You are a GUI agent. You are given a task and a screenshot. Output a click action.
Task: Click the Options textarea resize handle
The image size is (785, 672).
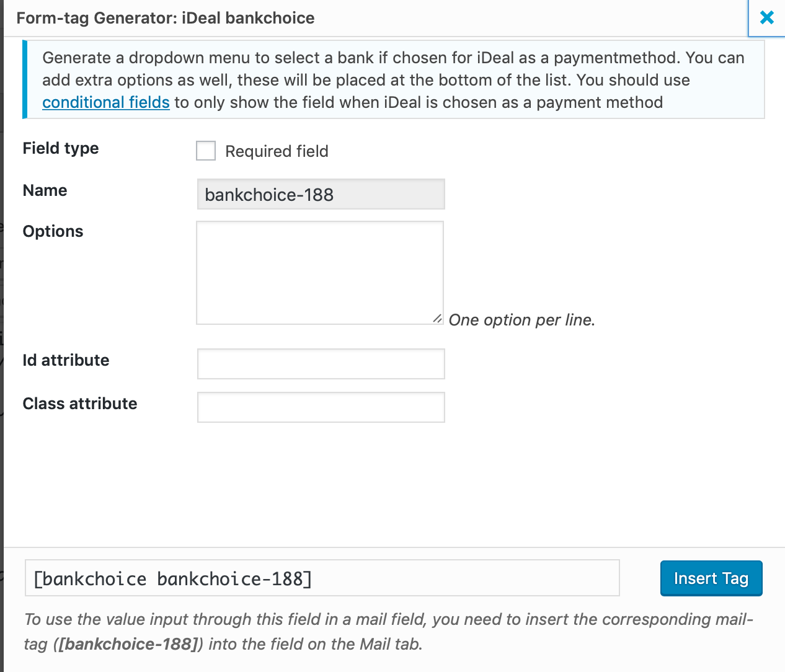point(438,319)
